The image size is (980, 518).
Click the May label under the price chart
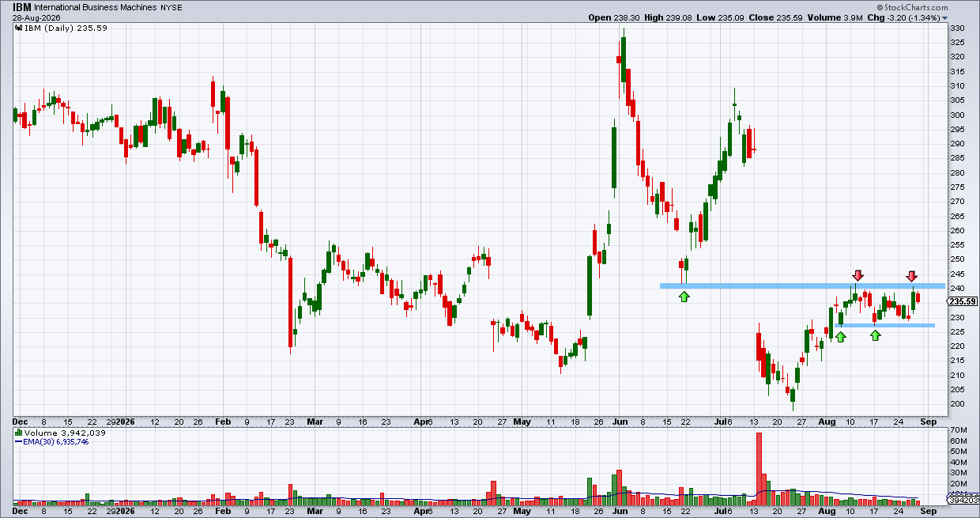tap(522, 422)
